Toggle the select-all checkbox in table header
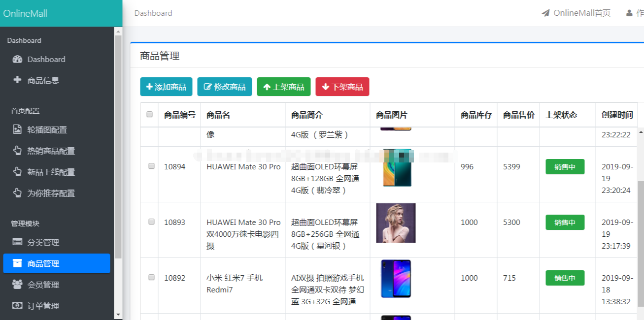This screenshot has width=644, height=320. pos(149,115)
